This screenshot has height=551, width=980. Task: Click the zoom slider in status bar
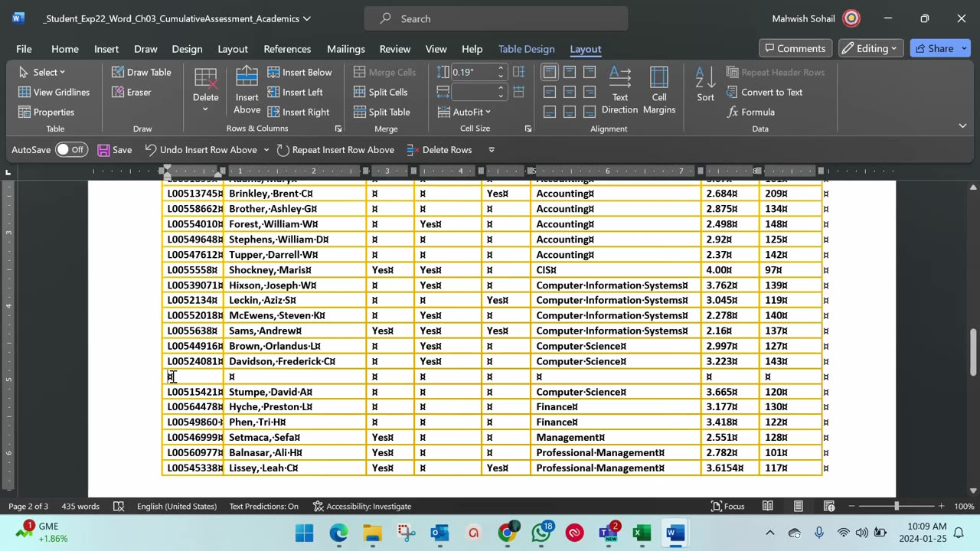[896, 506]
